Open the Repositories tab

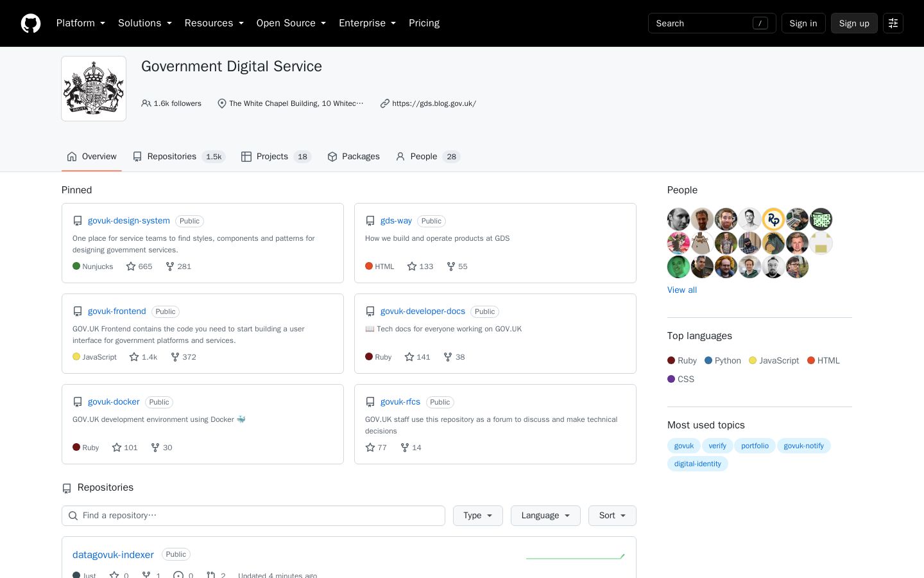click(x=179, y=157)
